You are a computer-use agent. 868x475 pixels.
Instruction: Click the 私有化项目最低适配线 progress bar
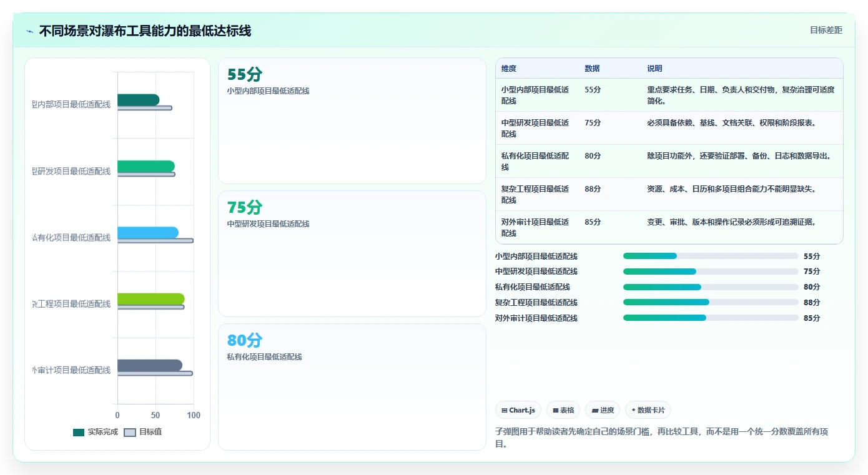(x=711, y=287)
